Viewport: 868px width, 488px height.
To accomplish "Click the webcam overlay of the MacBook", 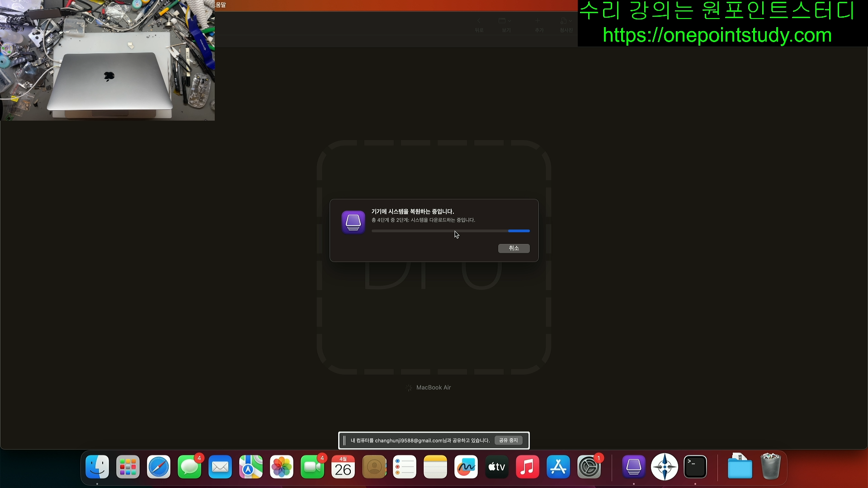I will [107, 60].
